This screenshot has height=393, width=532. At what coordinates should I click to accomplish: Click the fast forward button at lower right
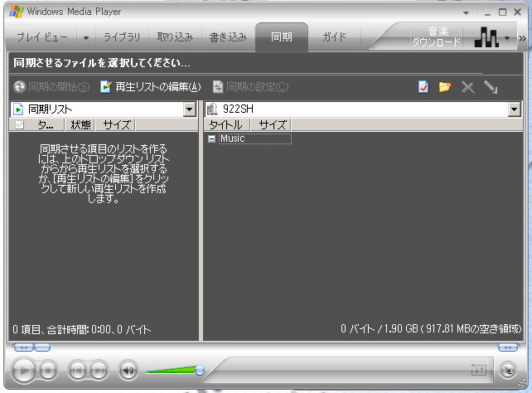pos(508,347)
